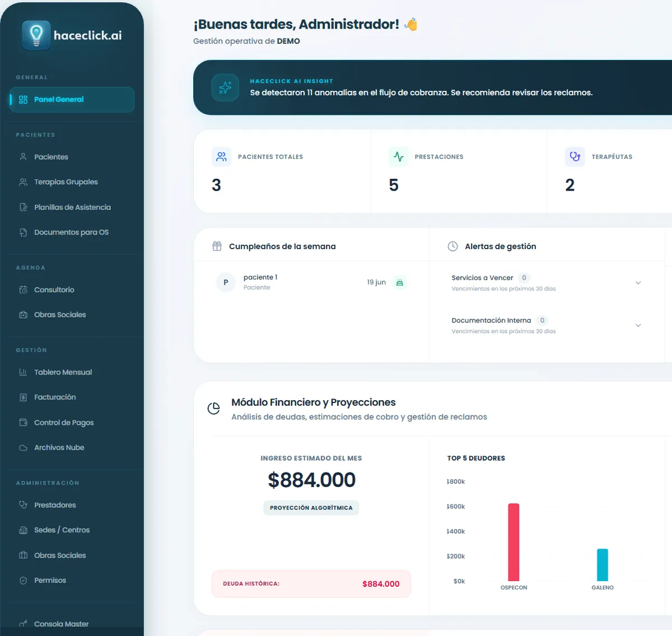Click the teal GALENO bar in chart
This screenshot has height=636, width=672.
(x=603, y=565)
